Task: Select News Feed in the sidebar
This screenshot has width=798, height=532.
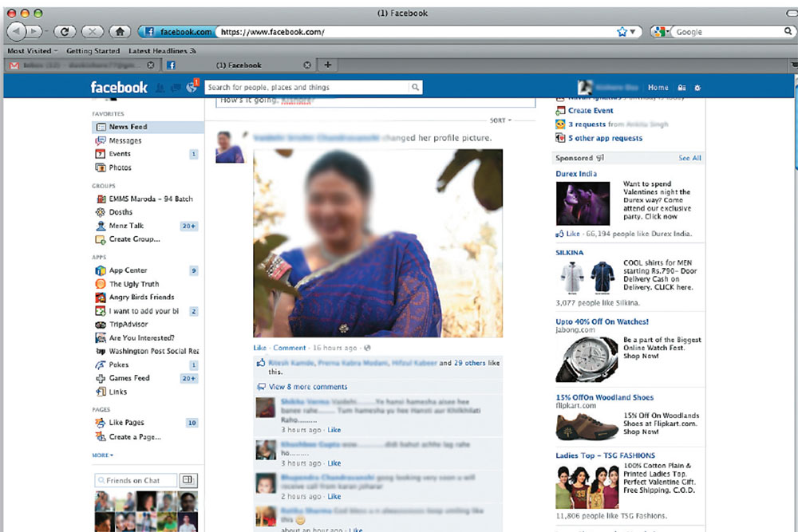Action: [x=128, y=127]
